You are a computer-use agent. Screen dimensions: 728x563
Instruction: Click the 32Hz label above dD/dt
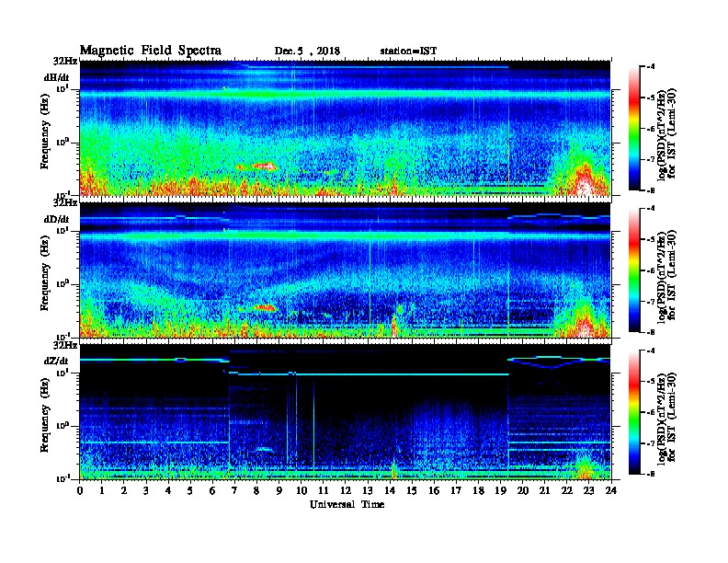tap(65, 202)
